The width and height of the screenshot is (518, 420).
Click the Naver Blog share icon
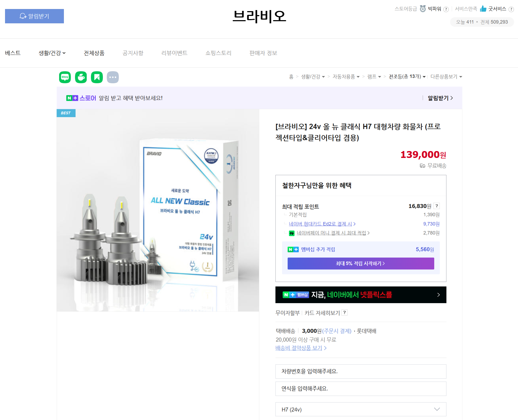coord(65,77)
